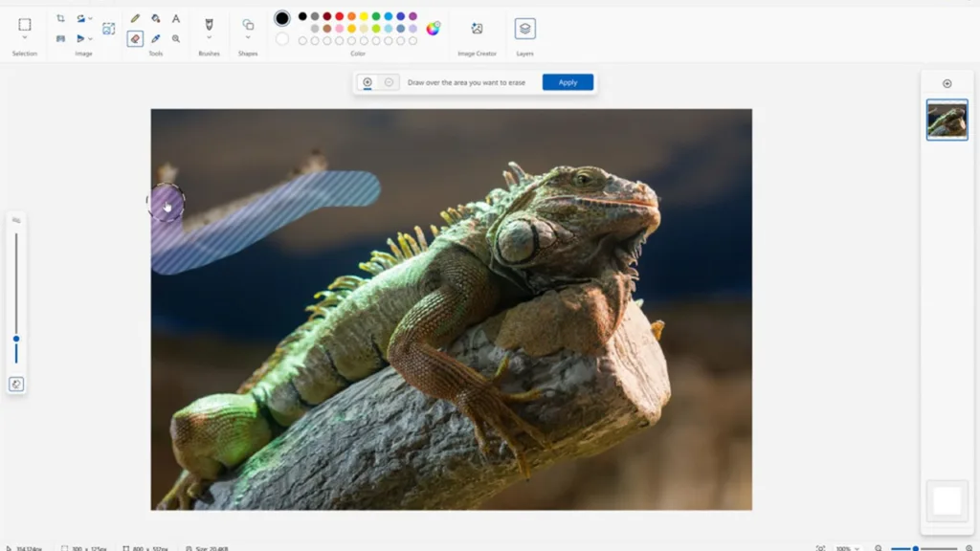
Task: Select the Magnifier tool
Action: (x=176, y=38)
